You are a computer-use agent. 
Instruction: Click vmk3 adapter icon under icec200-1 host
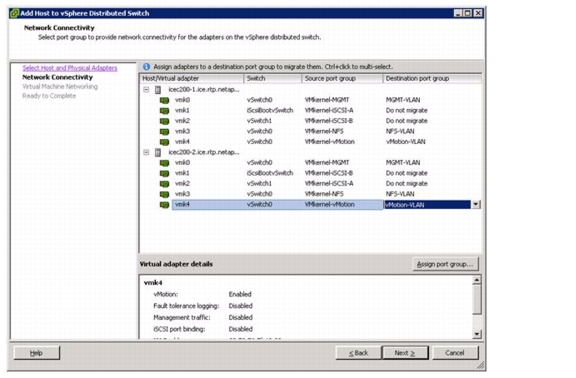pos(164,132)
